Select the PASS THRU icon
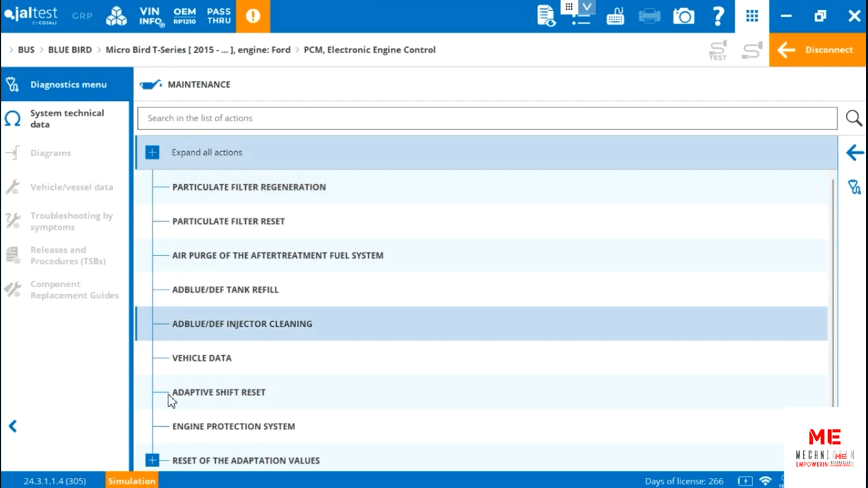Viewport: 868px width, 488px height. pyautogui.click(x=219, y=17)
